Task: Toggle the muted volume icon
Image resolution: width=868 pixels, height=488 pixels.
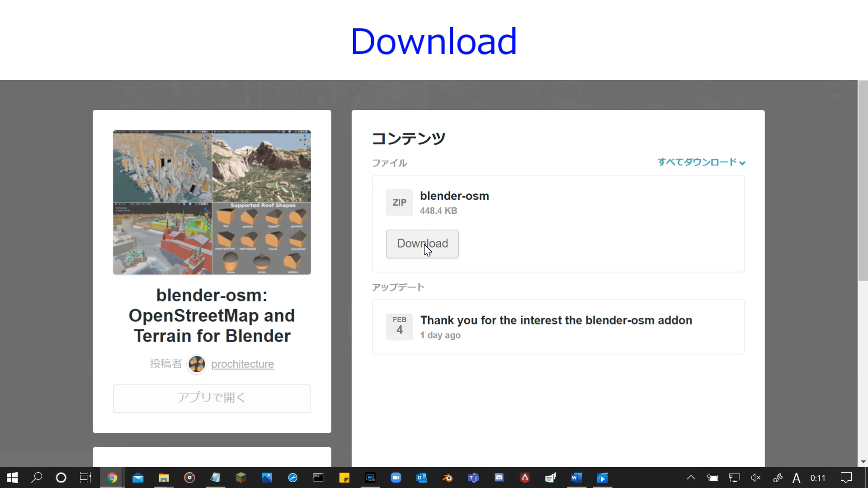Action: pyautogui.click(x=755, y=478)
